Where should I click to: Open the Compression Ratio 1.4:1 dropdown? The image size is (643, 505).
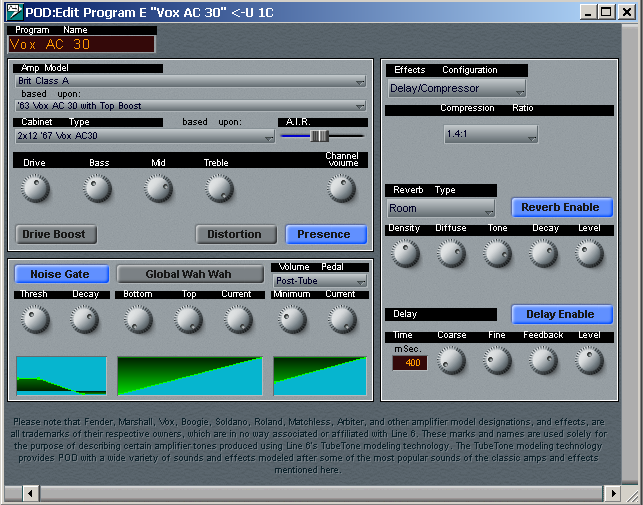(490, 133)
